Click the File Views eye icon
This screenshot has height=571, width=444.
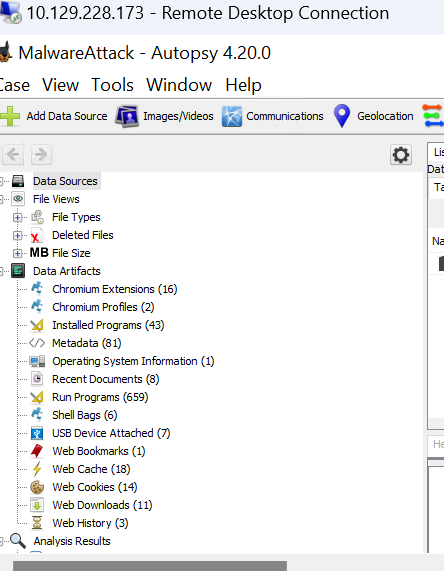click(x=18, y=199)
